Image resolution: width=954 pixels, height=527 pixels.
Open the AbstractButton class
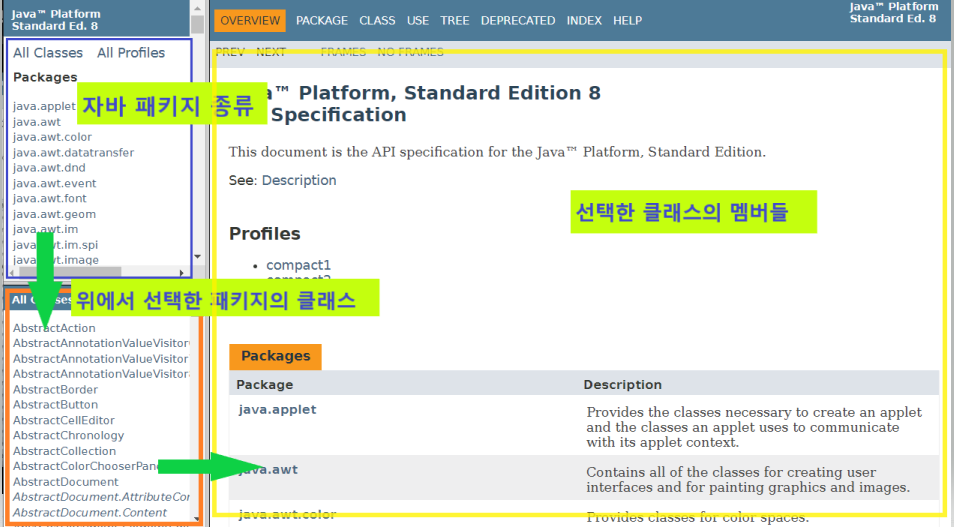pos(55,405)
